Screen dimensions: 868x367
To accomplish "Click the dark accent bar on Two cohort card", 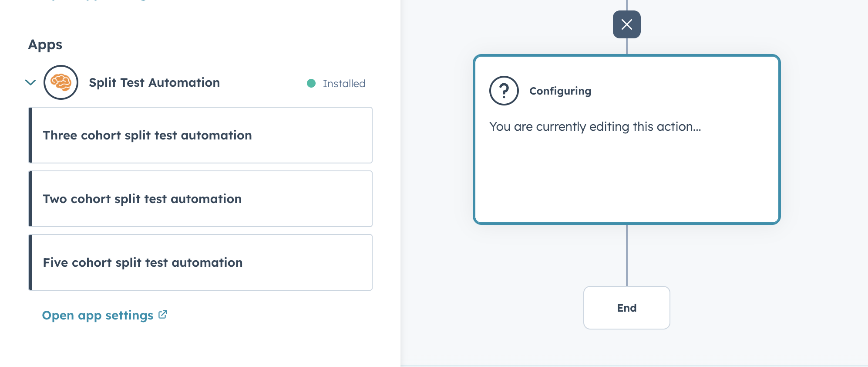I will click(x=30, y=199).
